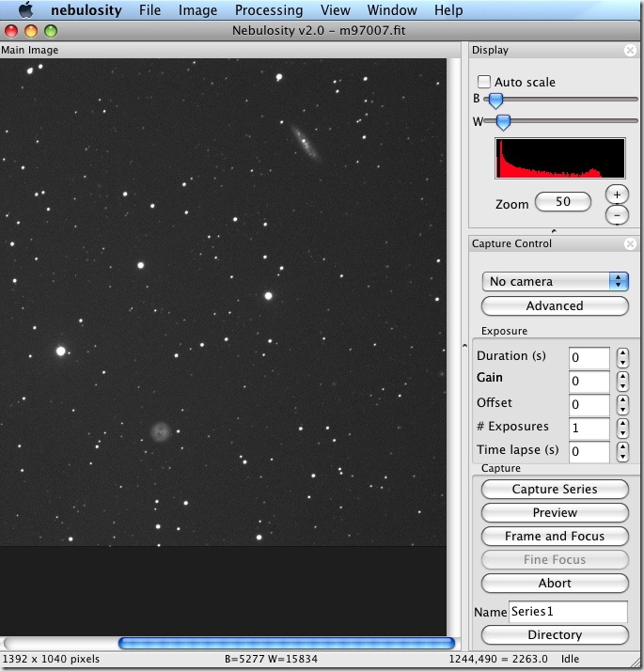Click the # Exposures stepper arrows
644x671 pixels.
(622, 428)
